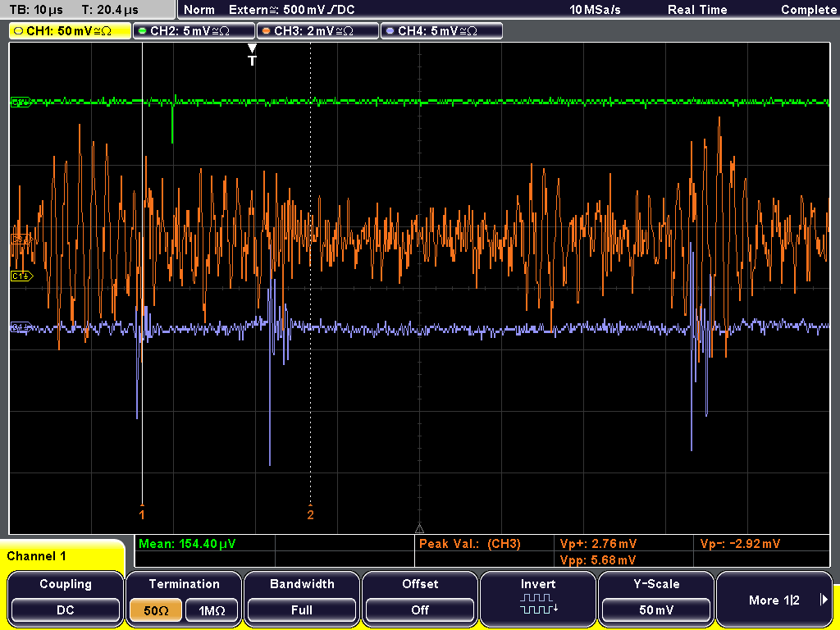
Task: Click the time reference triangle at grid bottom
Action: [x=419, y=529]
